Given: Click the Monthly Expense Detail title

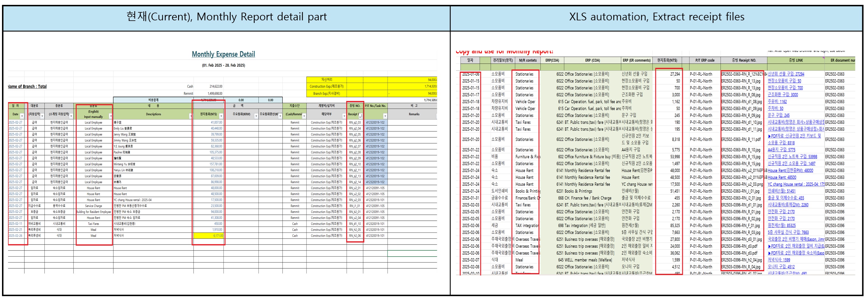Looking at the screenshot, I should click(223, 54).
